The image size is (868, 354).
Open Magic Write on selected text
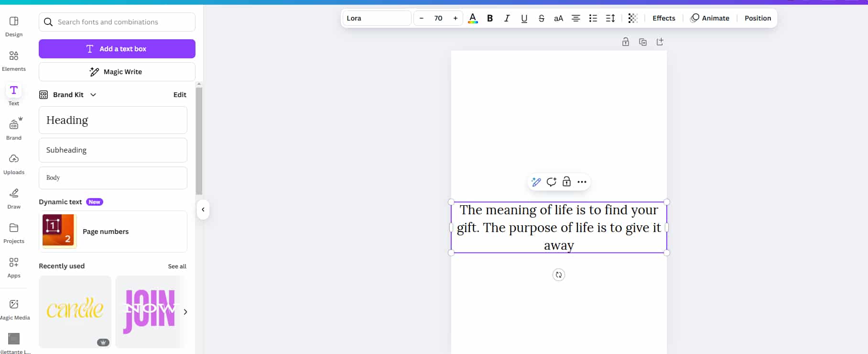pyautogui.click(x=536, y=182)
